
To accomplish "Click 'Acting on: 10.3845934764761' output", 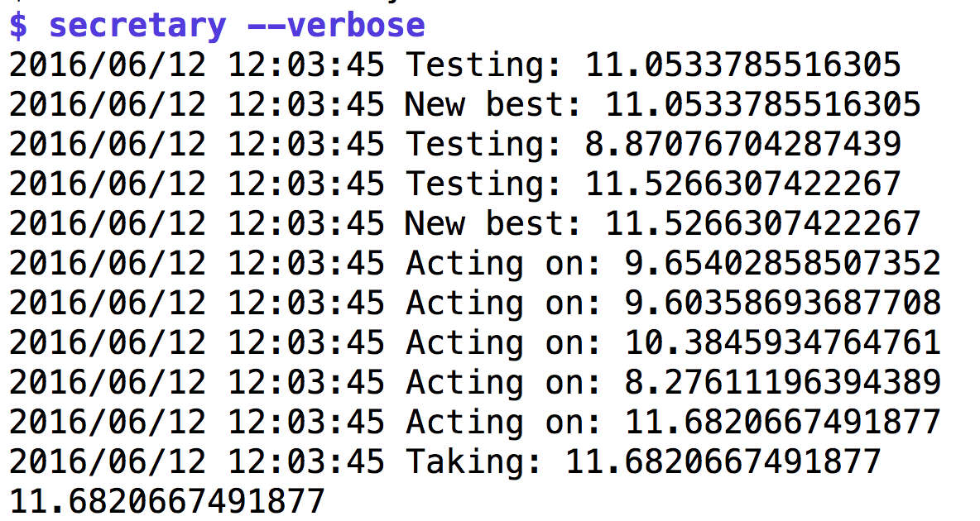I will click(672, 342).
